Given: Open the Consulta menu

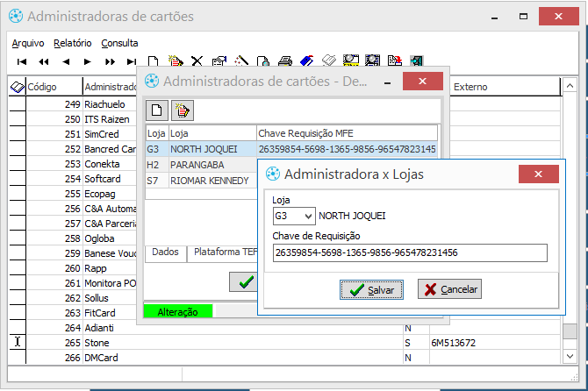Looking at the screenshot, I should tap(119, 43).
